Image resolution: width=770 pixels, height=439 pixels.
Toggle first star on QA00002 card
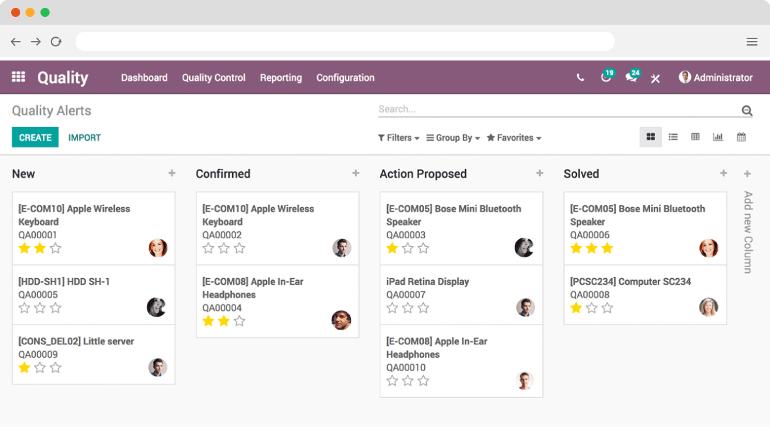[x=208, y=248]
